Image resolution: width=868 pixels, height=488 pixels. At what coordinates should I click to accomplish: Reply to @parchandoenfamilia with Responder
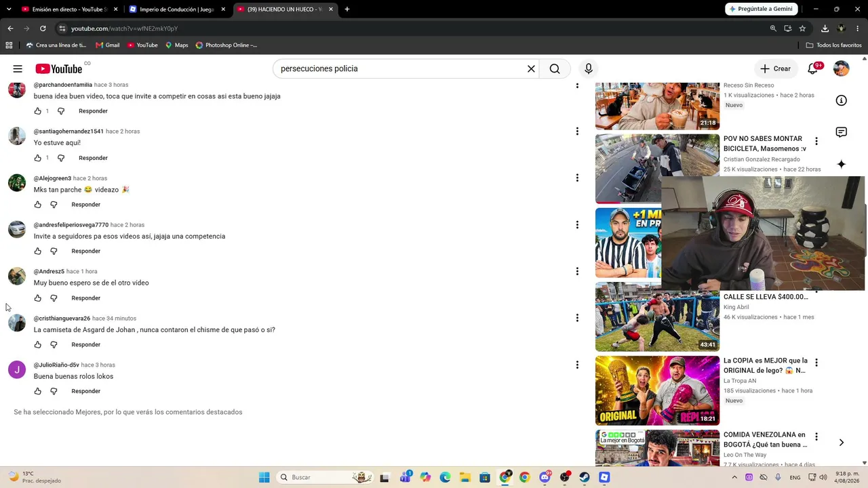click(93, 111)
